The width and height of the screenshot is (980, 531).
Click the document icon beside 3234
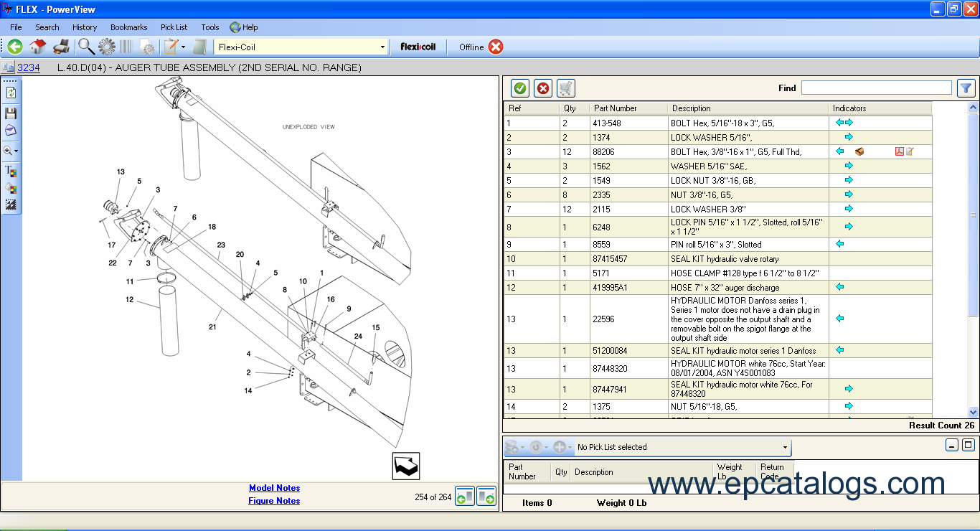tap(8, 67)
